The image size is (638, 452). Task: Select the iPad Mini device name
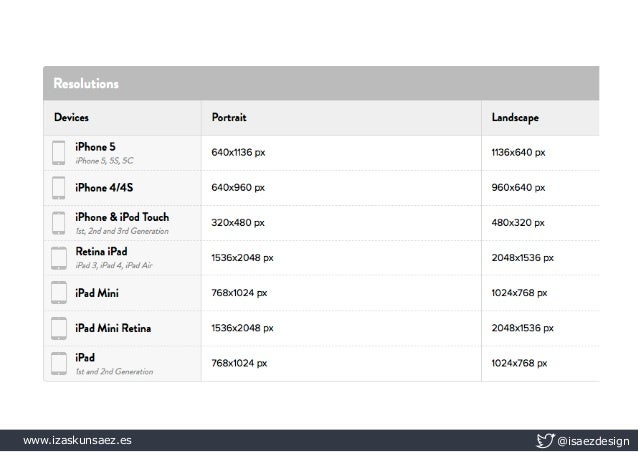[97, 293]
